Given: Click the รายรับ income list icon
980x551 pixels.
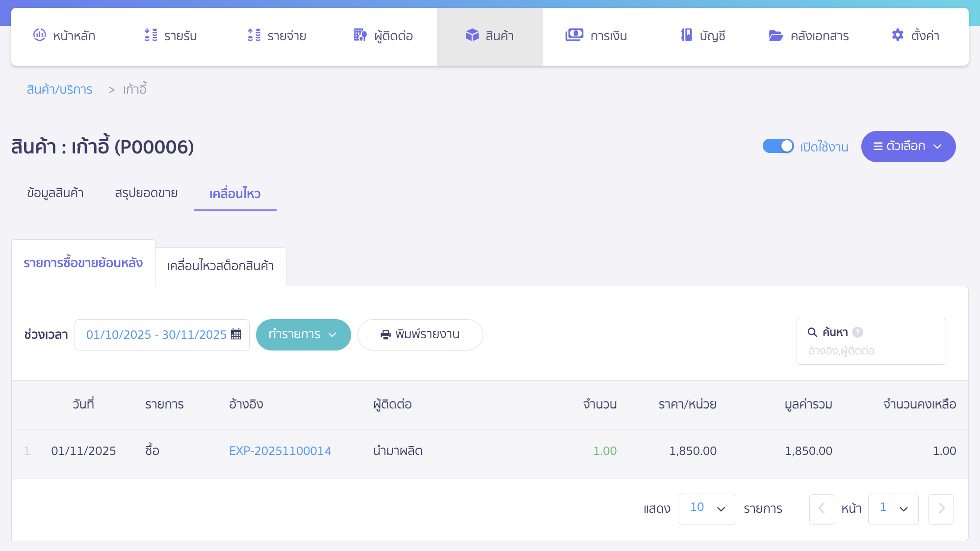Looking at the screenshot, I should (151, 35).
